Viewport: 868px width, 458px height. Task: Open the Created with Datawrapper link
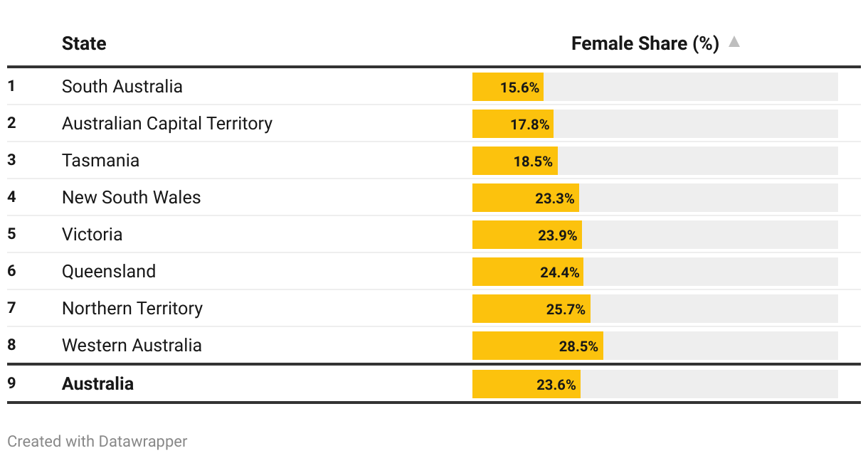97,442
